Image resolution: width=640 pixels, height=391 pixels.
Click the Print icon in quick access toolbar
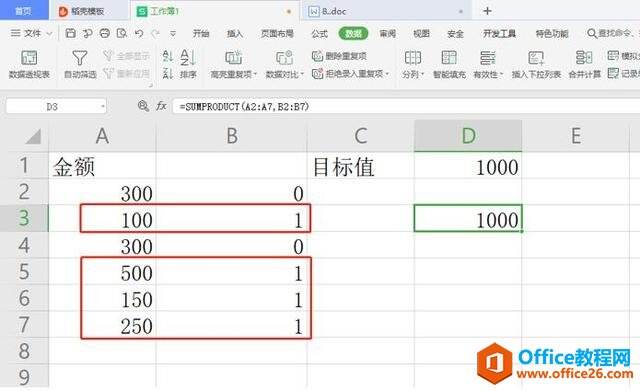[104, 33]
